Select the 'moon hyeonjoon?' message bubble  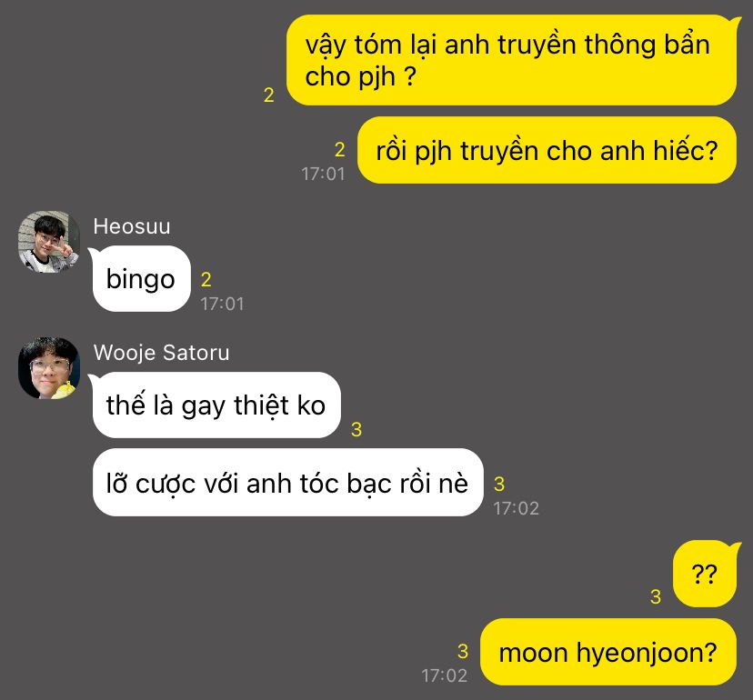tap(608, 652)
